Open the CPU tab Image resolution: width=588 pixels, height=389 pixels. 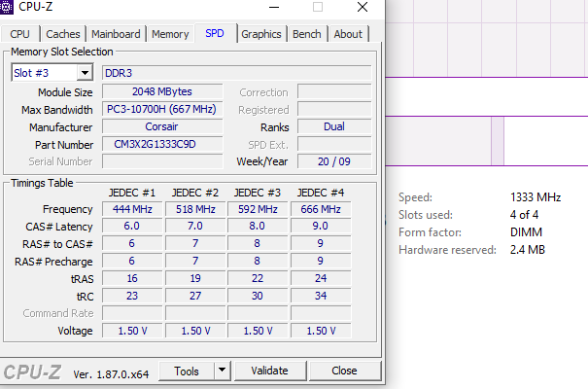click(20, 34)
